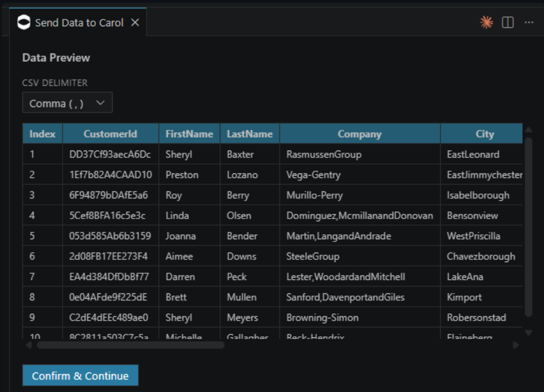Viewport: 544px width, 392px height.
Task: Click last name Meyers
Action: pos(243,318)
